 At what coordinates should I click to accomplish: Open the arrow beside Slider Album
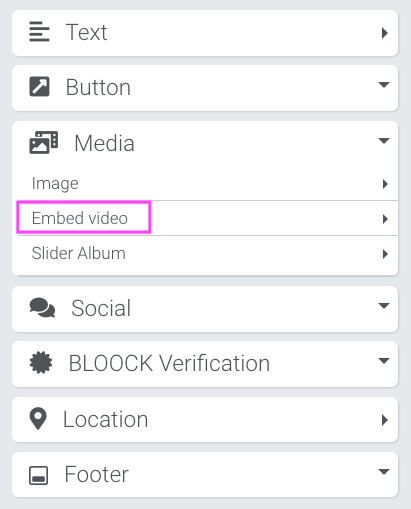tap(385, 254)
